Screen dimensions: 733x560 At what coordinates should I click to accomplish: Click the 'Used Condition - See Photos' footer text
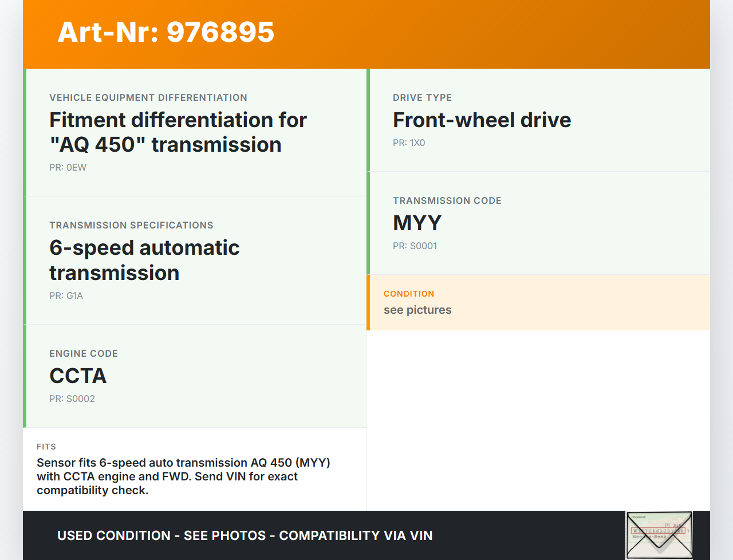coord(245,536)
